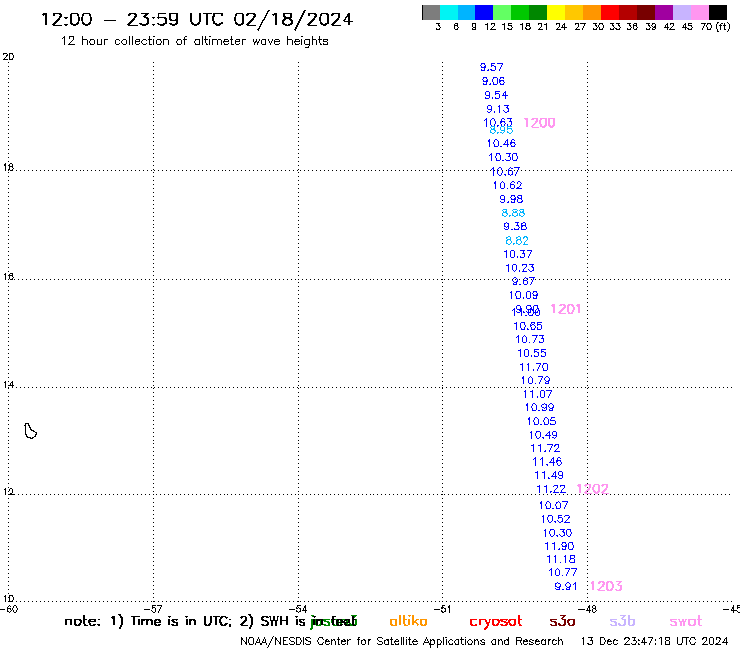Select the 9.13 wave height reading
The height and width of the screenshot is (650, 740).
click(x=498, y=109)
